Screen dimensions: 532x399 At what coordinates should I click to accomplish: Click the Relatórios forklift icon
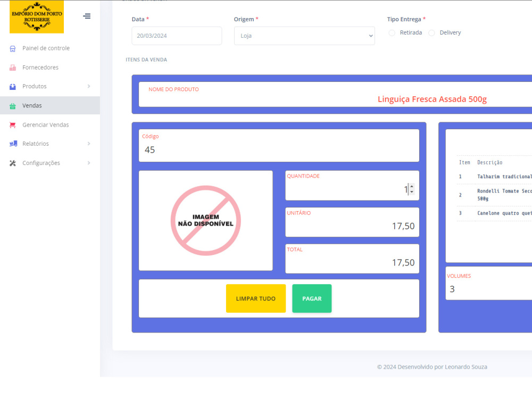coord(13,144)
